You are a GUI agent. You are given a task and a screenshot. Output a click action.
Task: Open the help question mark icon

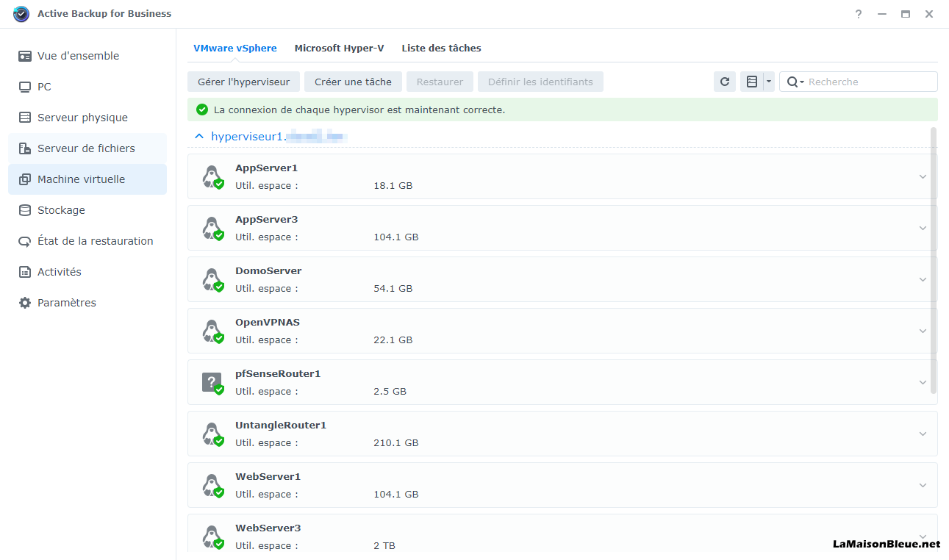[x=859, y=14]
